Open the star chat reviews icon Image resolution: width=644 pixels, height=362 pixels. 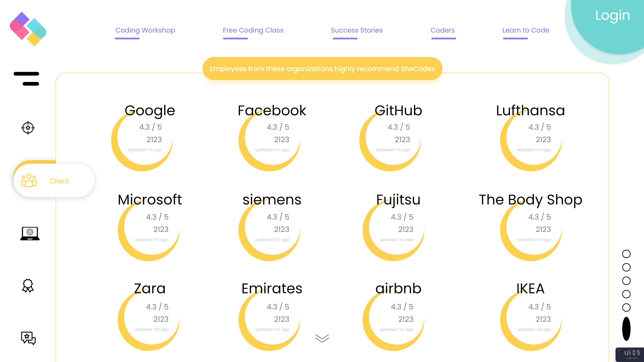coord(28,338)
